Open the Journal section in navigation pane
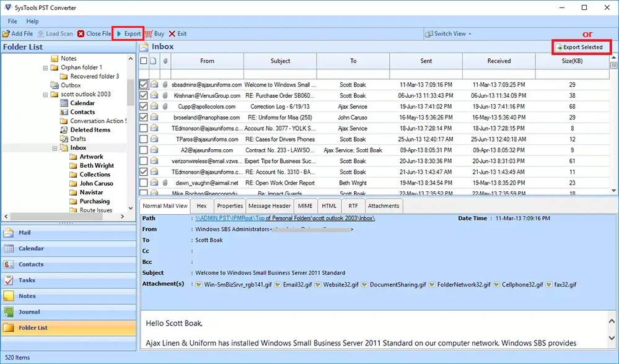 [x=69, y=311]
